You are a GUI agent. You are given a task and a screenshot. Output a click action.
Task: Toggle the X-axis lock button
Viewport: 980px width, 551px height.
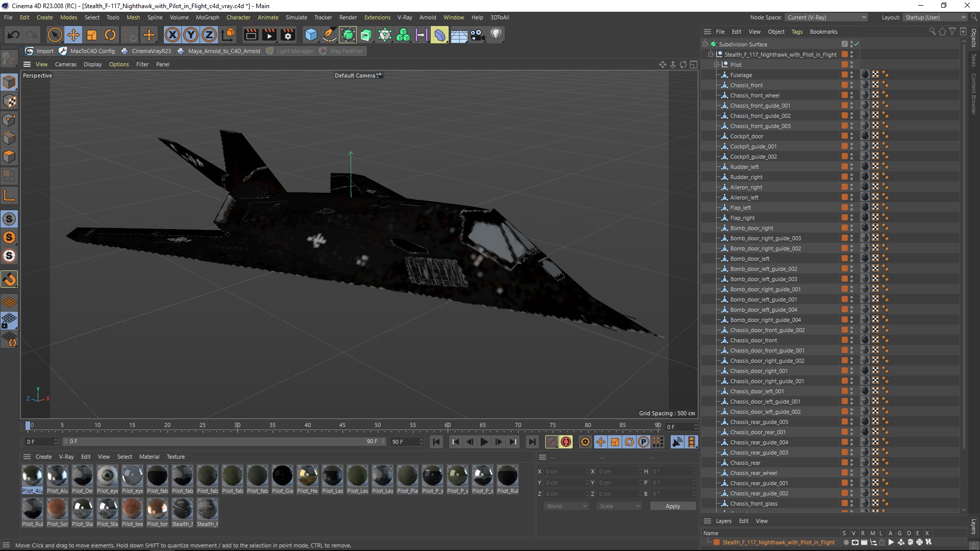point(173,35)
